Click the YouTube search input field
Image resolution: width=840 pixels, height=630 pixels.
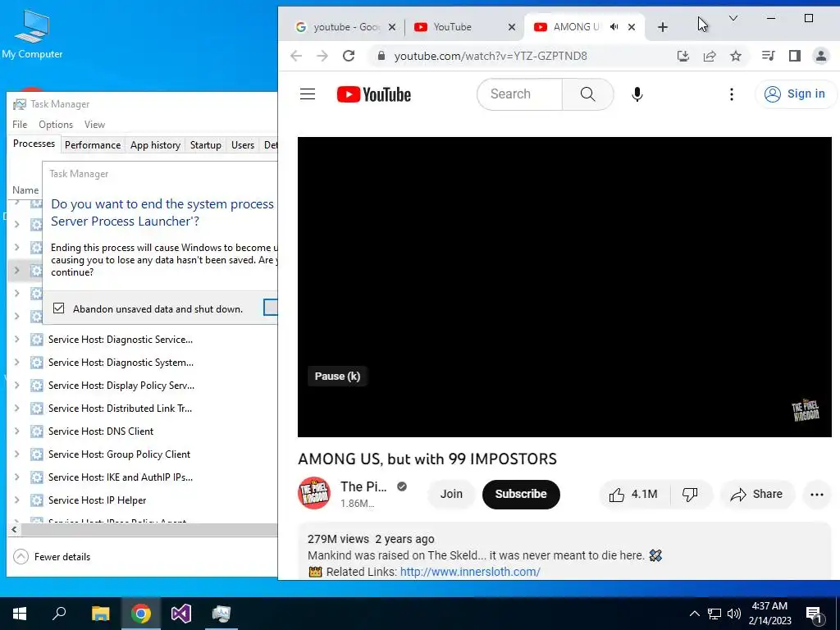(519, 94)
